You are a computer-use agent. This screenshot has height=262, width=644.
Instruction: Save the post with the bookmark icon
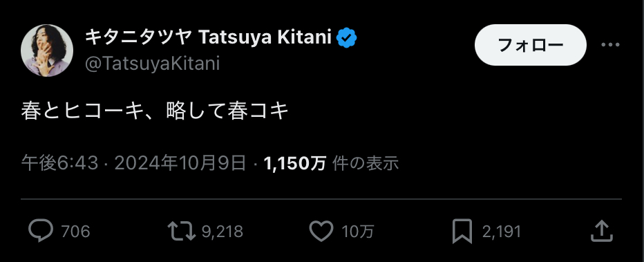click(462, 232)
